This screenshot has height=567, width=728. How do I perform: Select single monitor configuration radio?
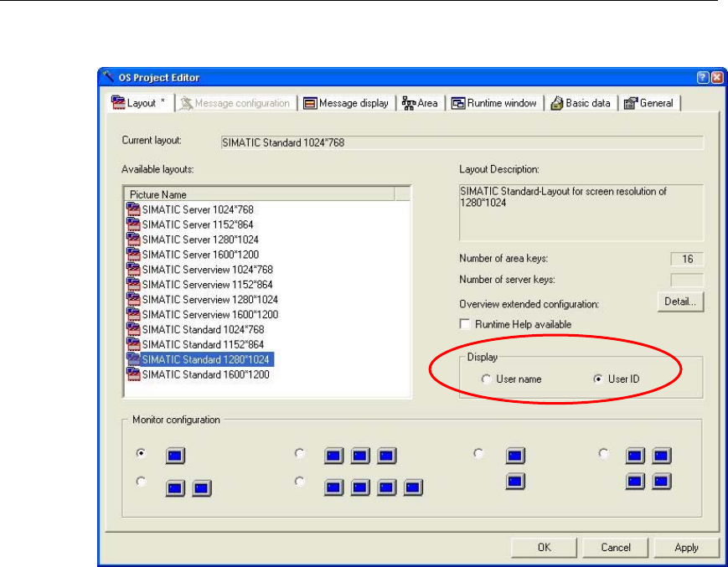[x=141, y=453]
